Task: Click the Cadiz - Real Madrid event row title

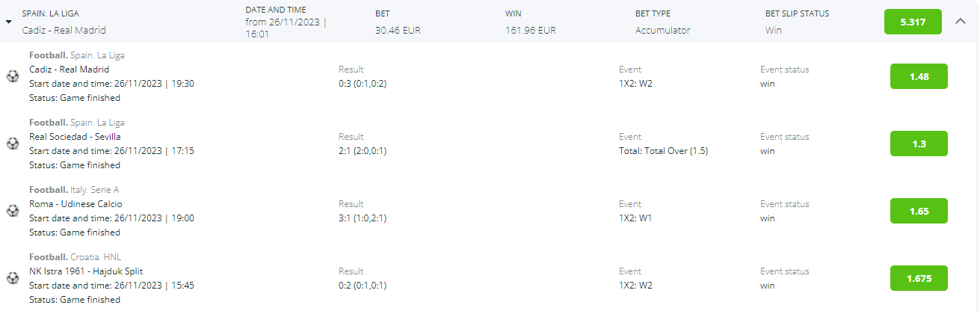Action: [x=69, y=70]
